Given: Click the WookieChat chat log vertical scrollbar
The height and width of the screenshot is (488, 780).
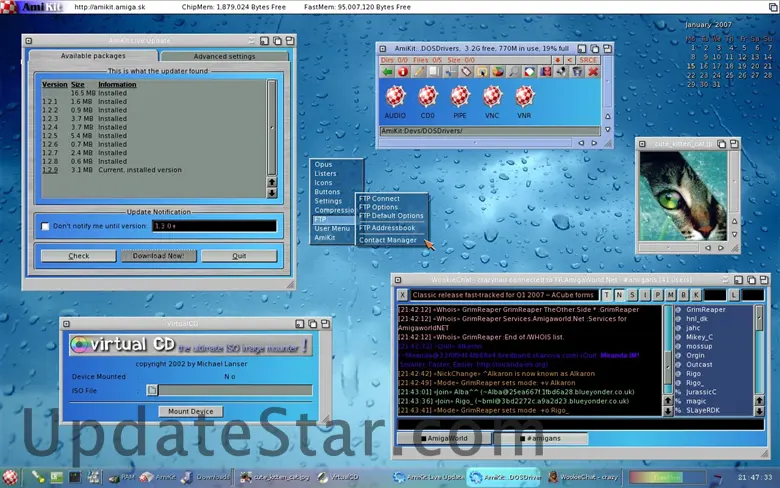Looking at the screenshot, I should [668, 349].
